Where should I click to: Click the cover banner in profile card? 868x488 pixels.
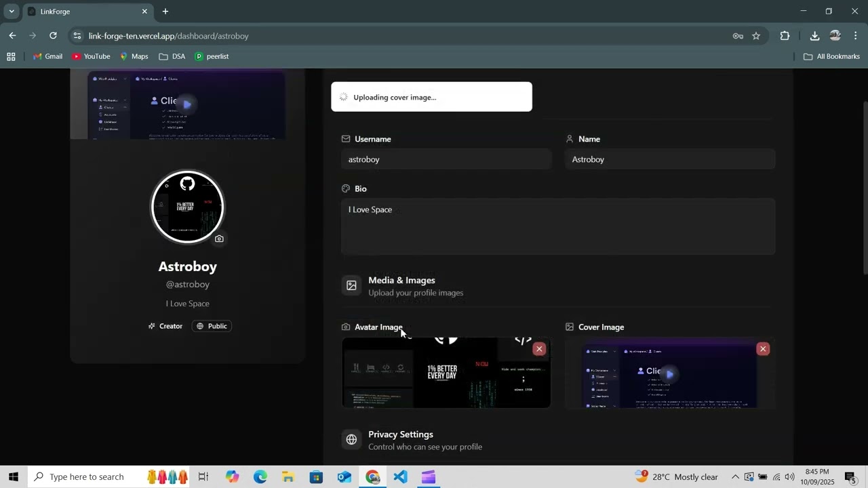pyautogui.click(x=187, y=105)
